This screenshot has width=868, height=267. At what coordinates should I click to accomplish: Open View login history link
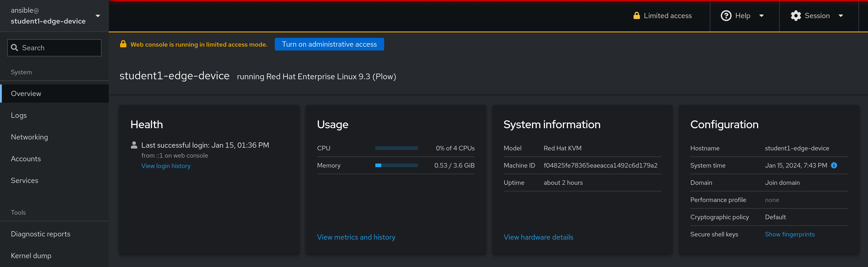pyautogui.click(x=166, y=166)
